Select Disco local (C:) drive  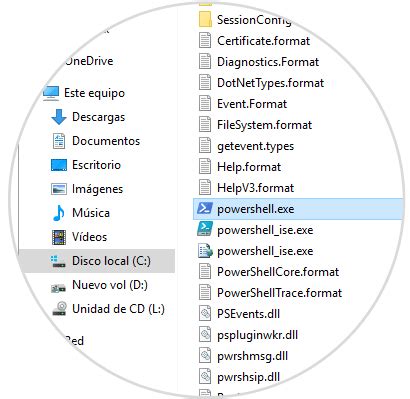point(97,261)
